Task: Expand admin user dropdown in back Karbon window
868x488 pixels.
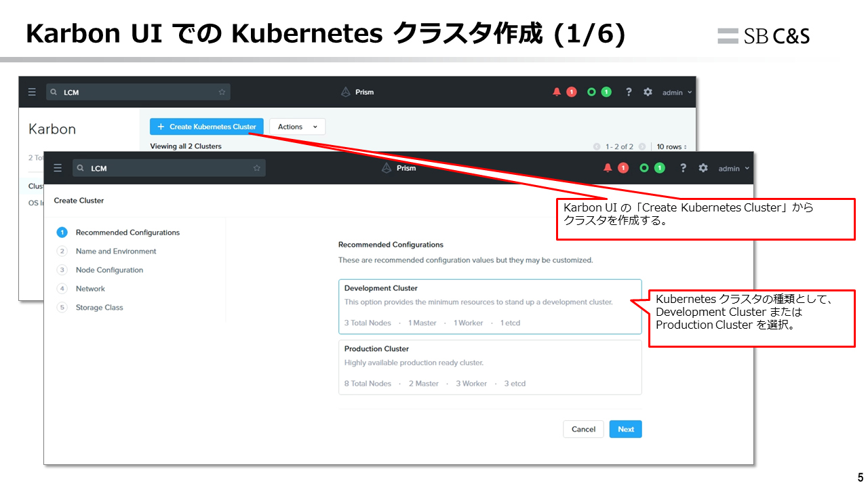Action: point(677,93)
